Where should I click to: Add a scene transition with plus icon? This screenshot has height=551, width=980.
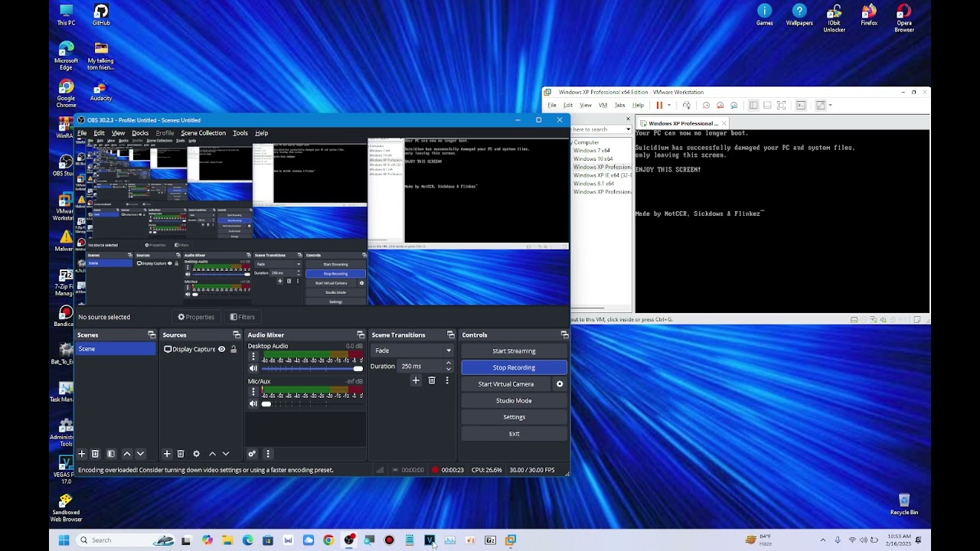pos(416,380)
